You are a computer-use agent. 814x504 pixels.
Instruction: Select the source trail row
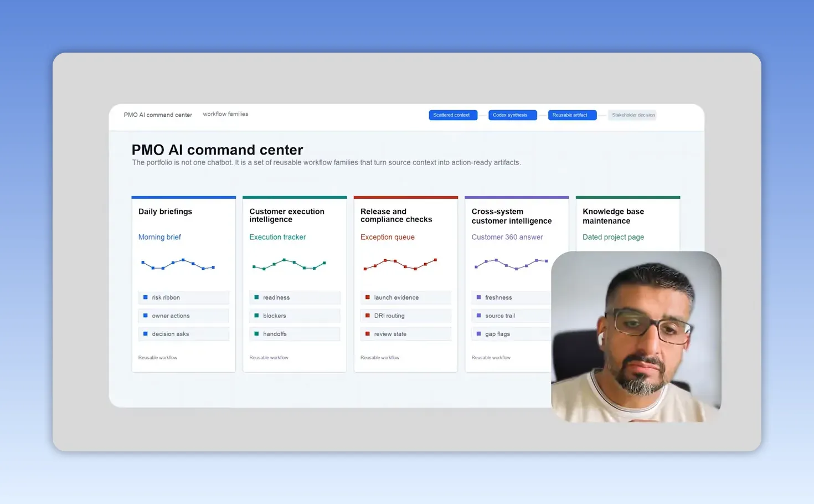pos(511,316)
